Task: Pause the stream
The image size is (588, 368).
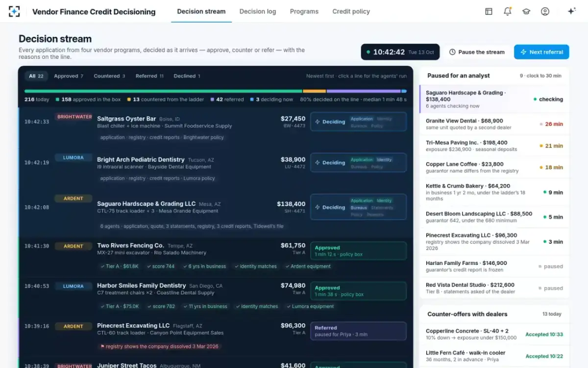Action: [x=477, y=52]
